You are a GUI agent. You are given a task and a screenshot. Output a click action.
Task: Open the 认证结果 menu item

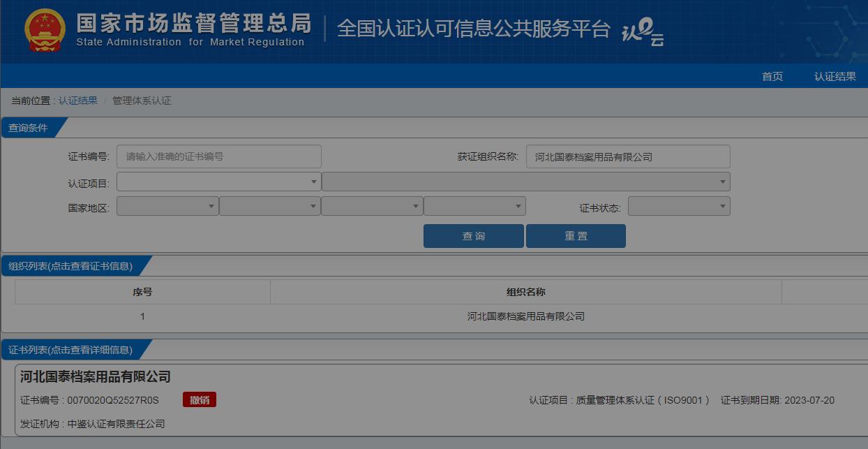coord(835,77)
